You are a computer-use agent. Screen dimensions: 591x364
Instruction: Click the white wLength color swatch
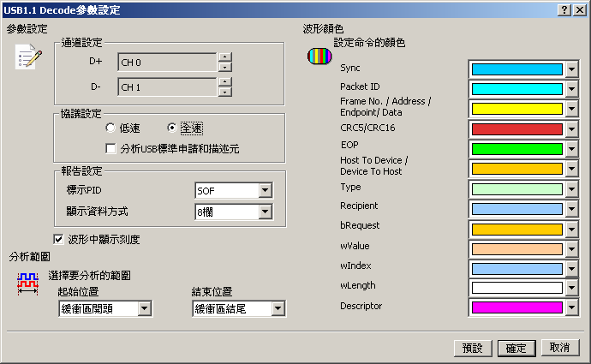517,288
